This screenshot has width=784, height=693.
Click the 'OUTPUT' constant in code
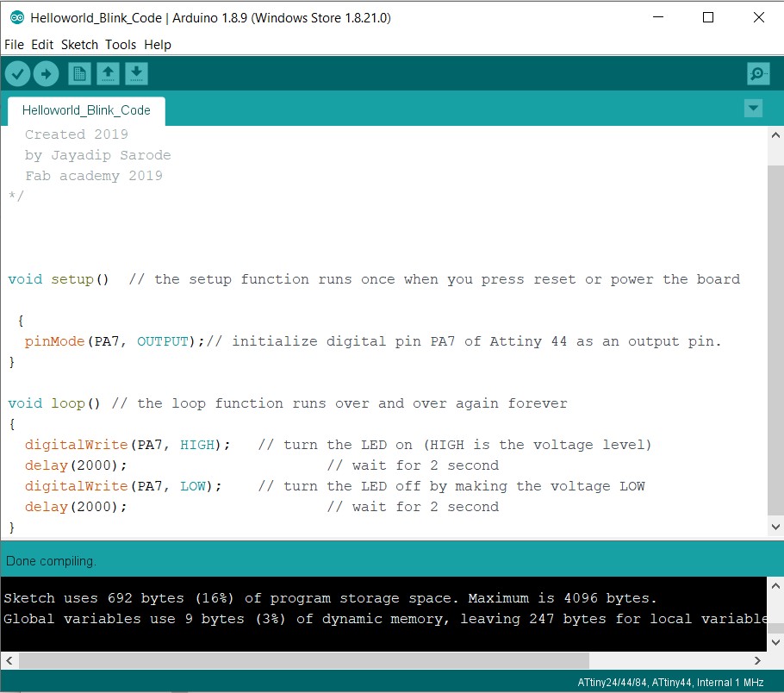tap(163, 341)
